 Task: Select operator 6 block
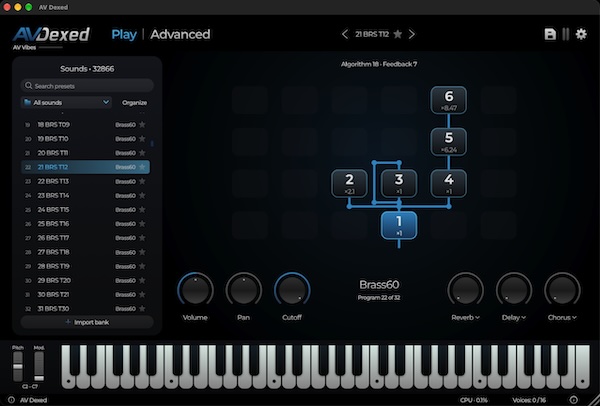[x=448, y=100]
